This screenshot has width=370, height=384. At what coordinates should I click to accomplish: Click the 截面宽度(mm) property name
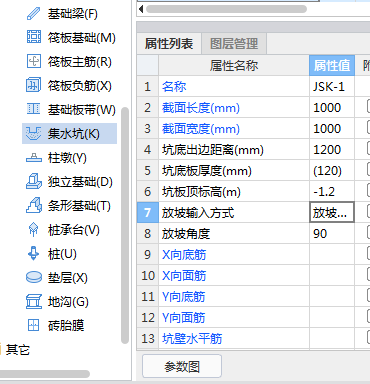[x=201, y=129]
